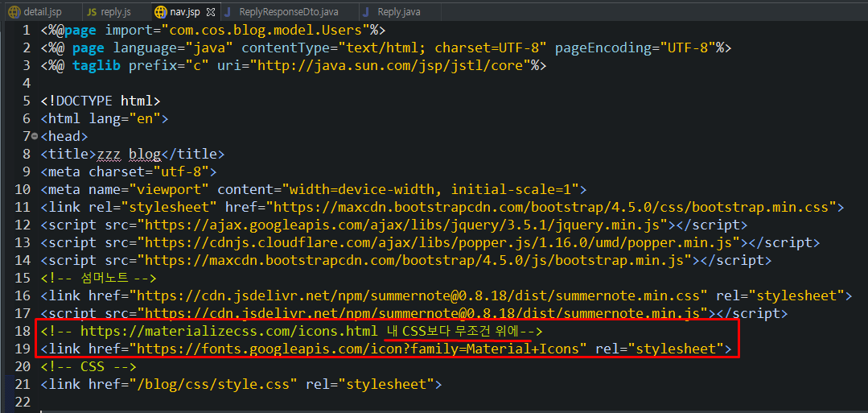Click the opening <head> tag text
This screenshot has width=868, height=413.
click(x=64, y=136)
